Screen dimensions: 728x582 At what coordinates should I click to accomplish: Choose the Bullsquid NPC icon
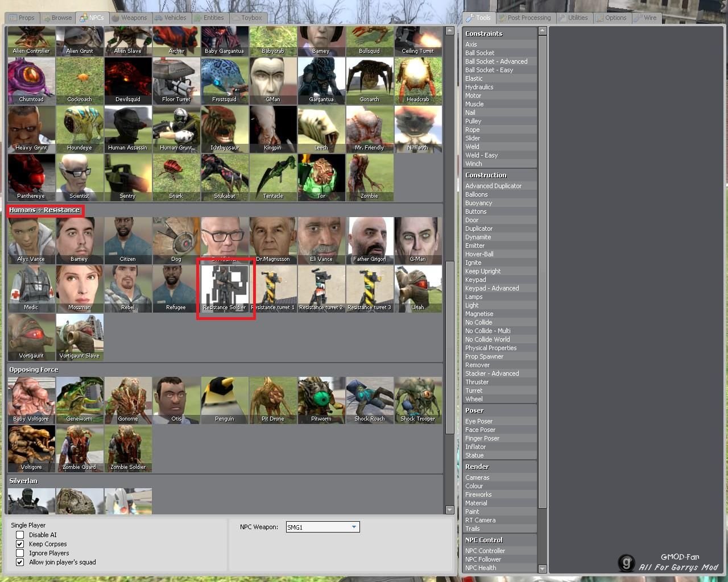370,41
